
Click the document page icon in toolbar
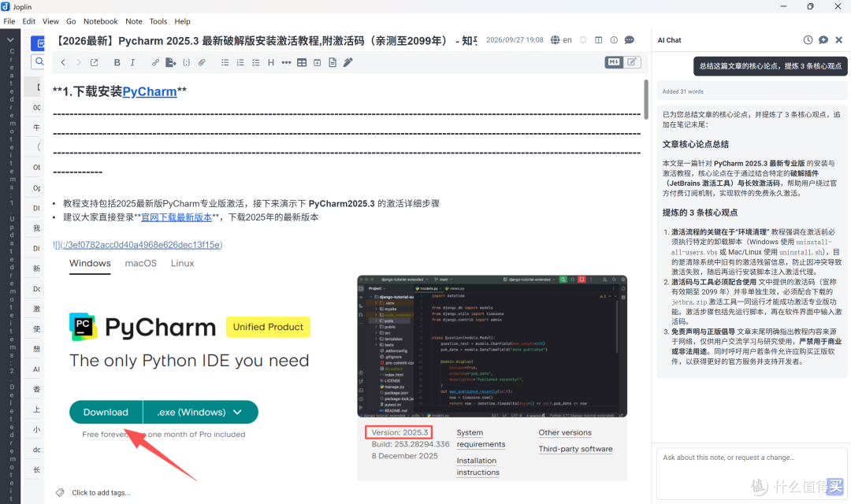333,62
